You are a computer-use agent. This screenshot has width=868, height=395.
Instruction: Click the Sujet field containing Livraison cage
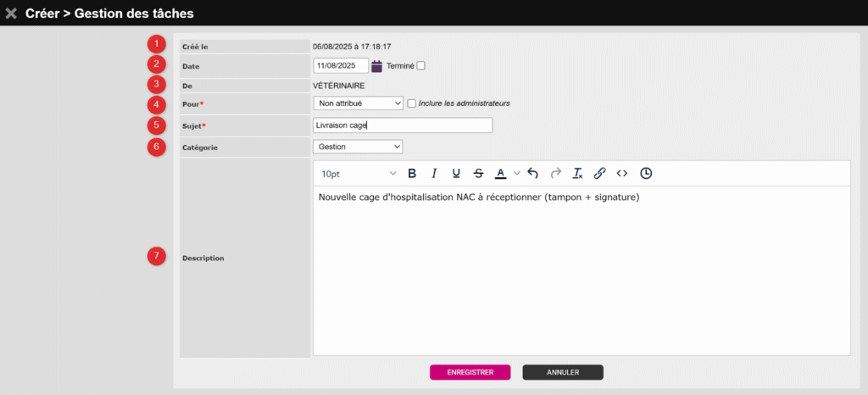403,125
